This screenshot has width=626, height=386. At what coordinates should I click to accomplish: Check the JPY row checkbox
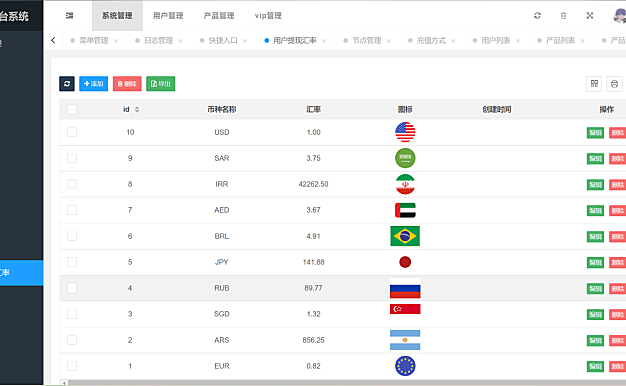pos(72,262)
